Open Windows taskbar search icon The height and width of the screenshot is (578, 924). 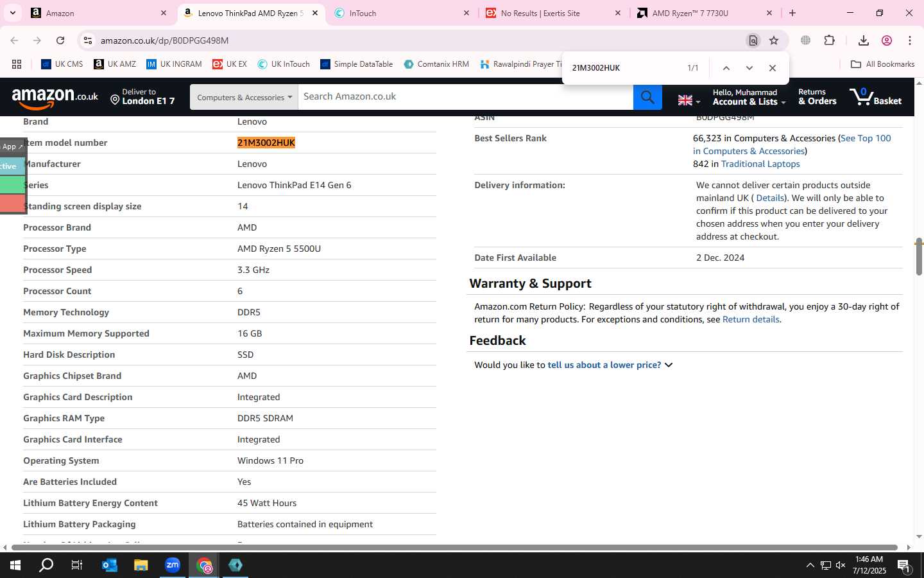pyautogui.click(x=46, y=565)
